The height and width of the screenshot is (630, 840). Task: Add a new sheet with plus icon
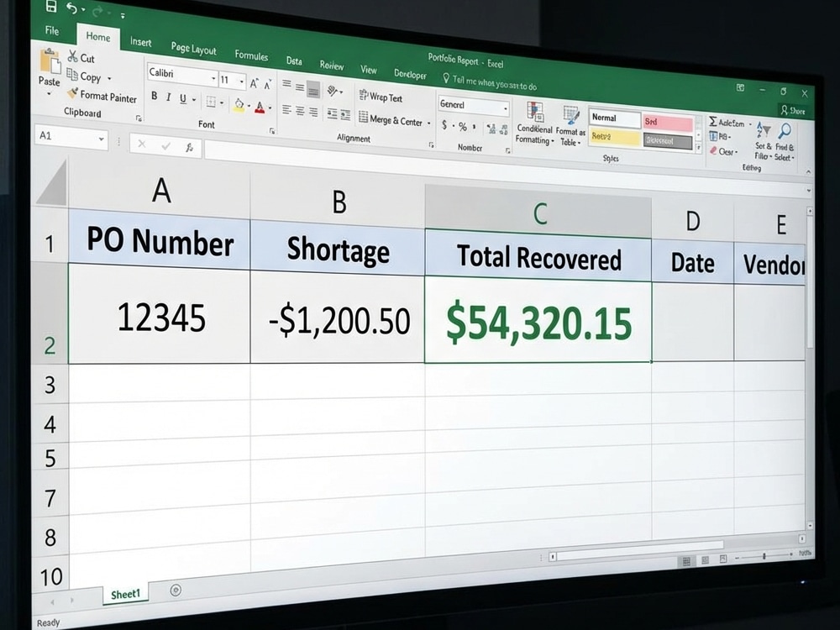(176, 590)
